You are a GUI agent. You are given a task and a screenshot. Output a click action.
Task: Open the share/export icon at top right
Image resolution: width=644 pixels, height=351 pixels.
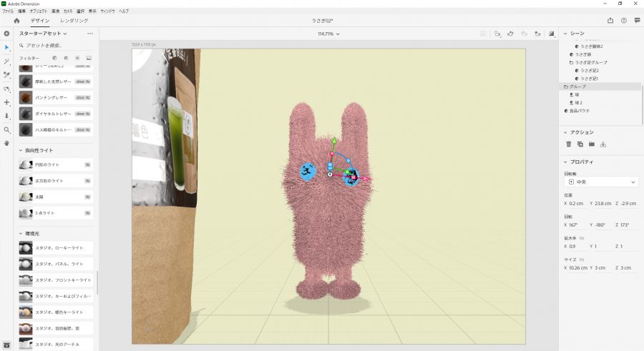(x=610, y=21)
